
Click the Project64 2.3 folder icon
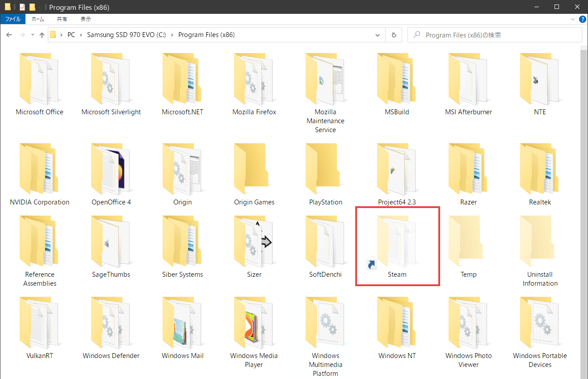tap(397, 169)
